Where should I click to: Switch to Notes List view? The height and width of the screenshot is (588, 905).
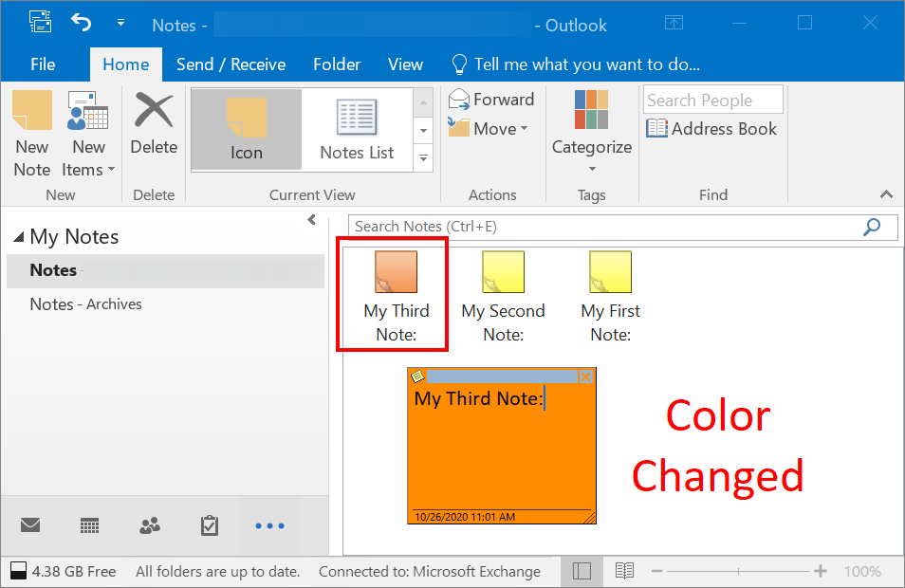pos(357,130)
